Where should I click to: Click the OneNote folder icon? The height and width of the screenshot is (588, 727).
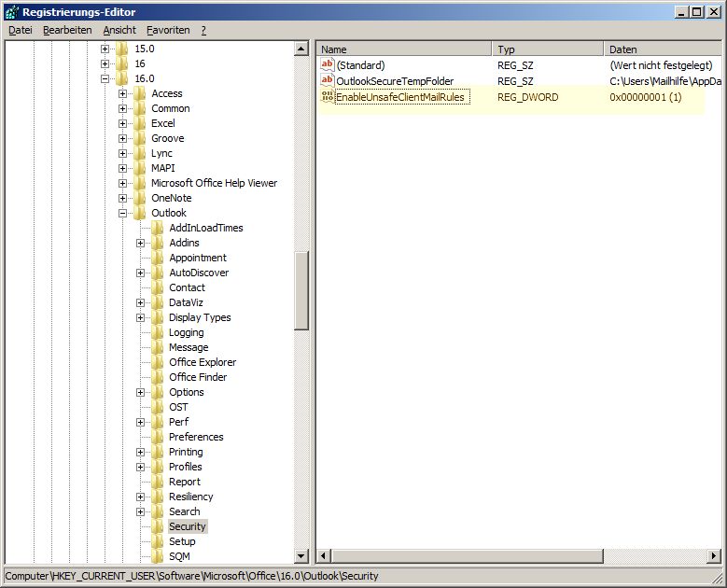click(x=140, y=198)
